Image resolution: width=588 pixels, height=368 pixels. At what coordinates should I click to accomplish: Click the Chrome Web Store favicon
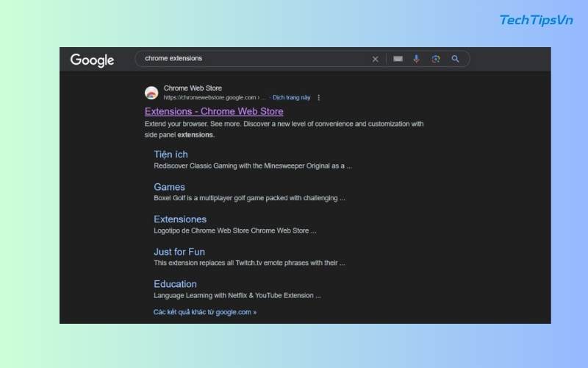(x=151, y=93)
